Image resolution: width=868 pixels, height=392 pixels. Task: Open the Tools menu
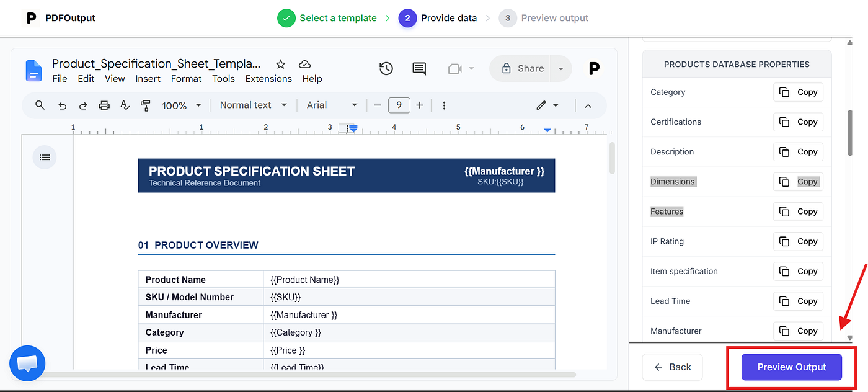coord(223,79)
